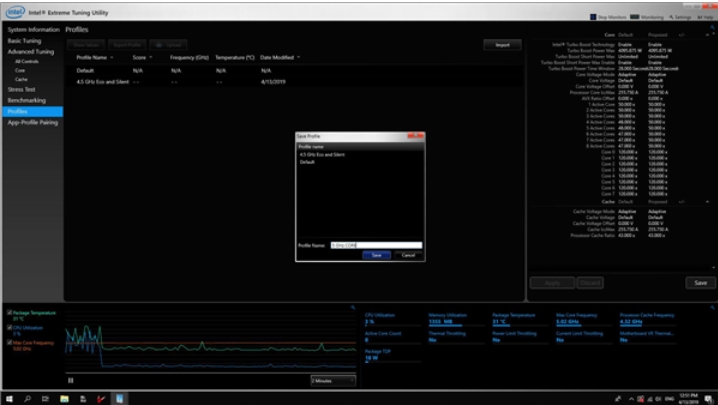
Task: Click the Intel logo in title bar
Action: pos(15,12)
